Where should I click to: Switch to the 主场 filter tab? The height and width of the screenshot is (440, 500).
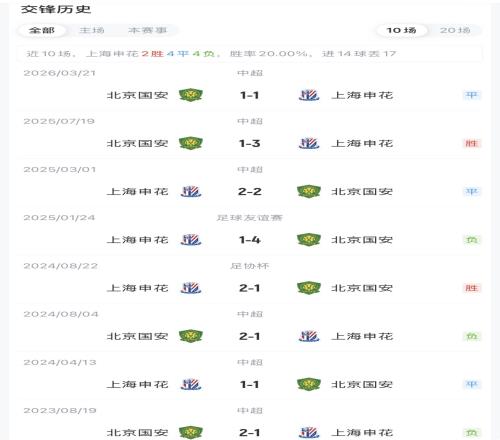pos(92,30)
